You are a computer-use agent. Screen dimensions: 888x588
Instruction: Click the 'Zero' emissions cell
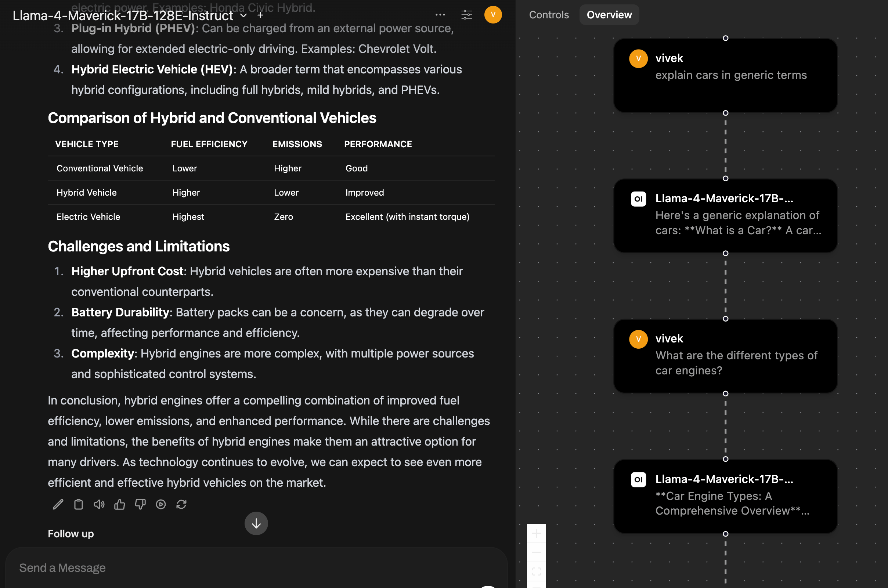coord(283,217)
